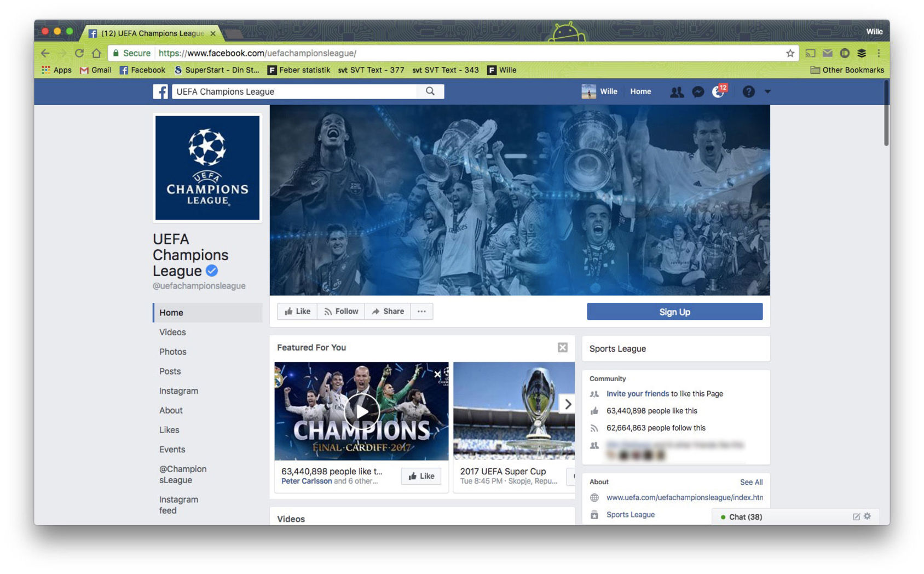
Task: Follow the UEFA Champions League page
Action: tap(341, 312)
